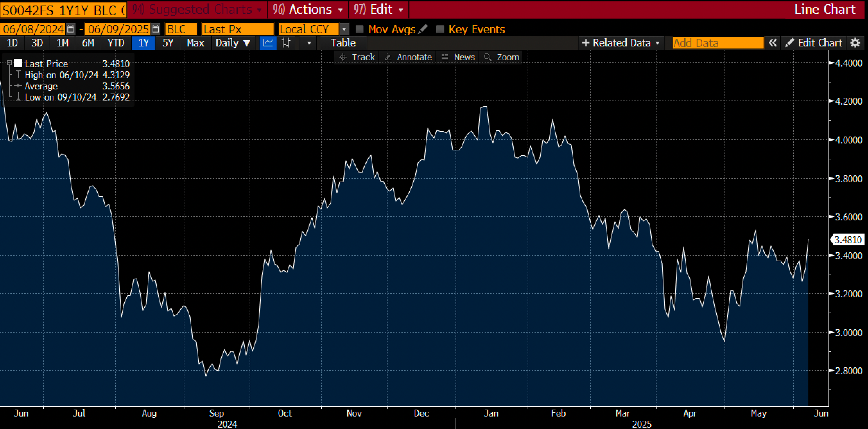Screen dimensions: 868x429
Task: Click the double left arrow collapse icon
Action: click(773, 43)
